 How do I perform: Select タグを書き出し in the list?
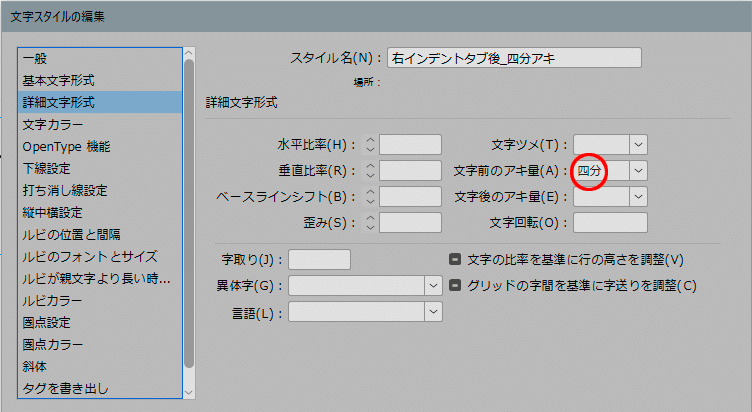(100, 388)
